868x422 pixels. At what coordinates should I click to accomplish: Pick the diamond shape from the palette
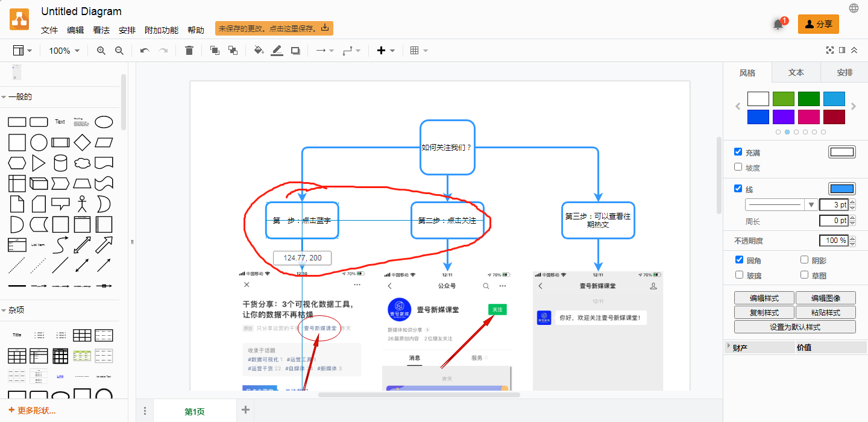pyautogui.click(x=82, y=143)
